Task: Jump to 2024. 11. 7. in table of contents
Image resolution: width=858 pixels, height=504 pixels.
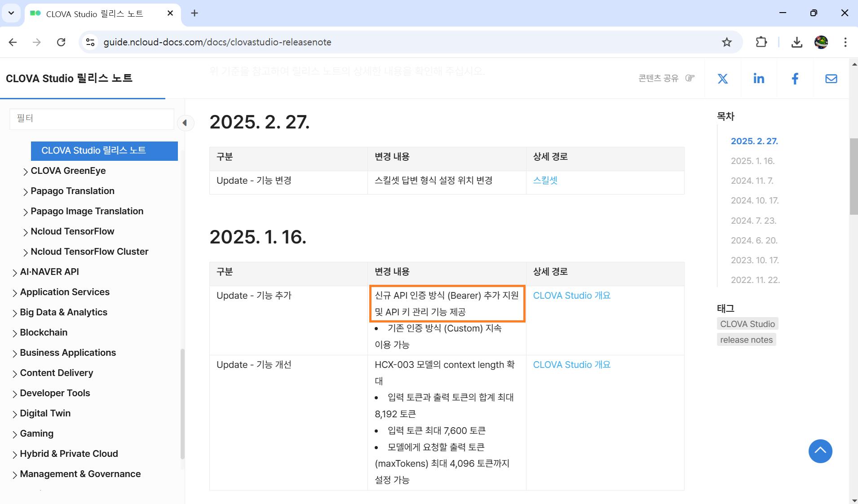Action: click(x=752, y=181)
